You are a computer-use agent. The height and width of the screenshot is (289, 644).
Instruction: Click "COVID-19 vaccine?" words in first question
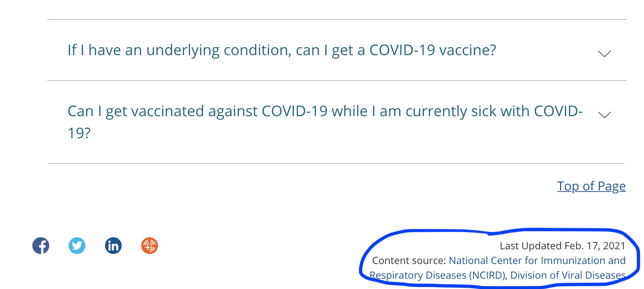433,50
